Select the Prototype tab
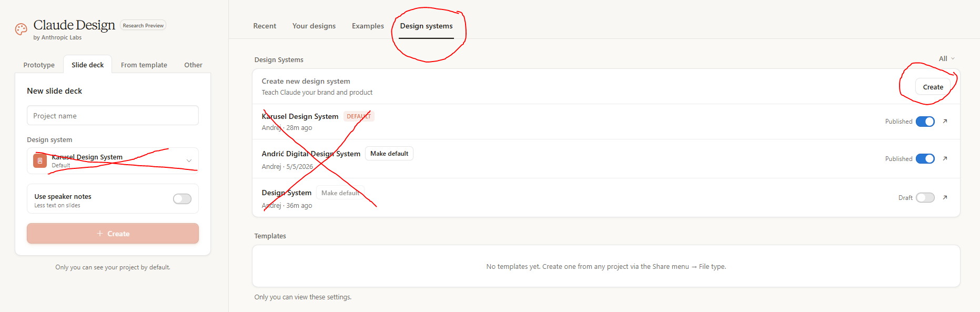980x312 pixels. 39,65
